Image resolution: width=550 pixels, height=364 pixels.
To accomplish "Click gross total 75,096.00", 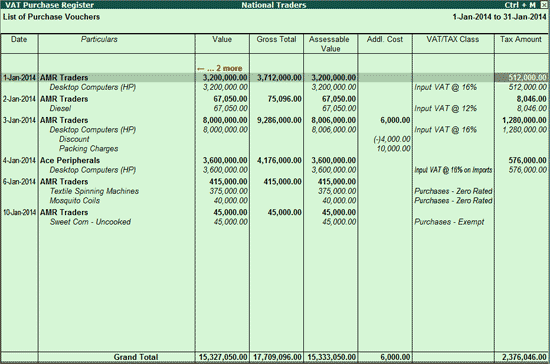I will pos(284,99).
